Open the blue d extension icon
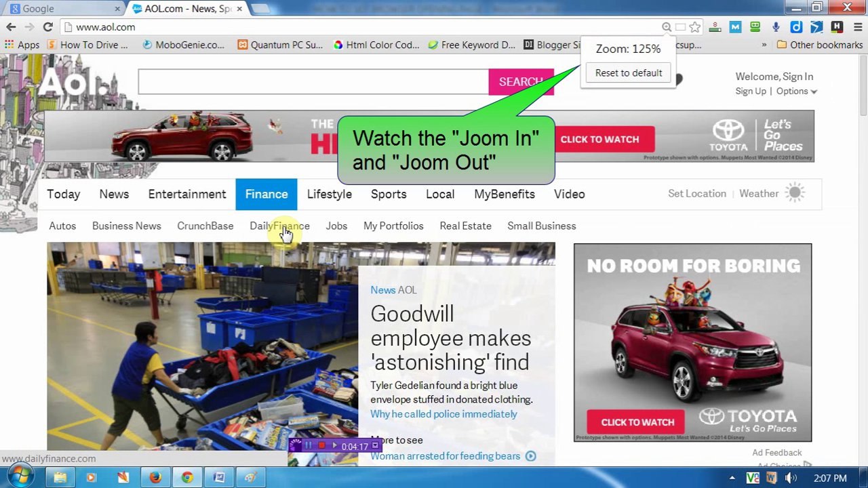 pyautogui.click(x=796, y=27)
